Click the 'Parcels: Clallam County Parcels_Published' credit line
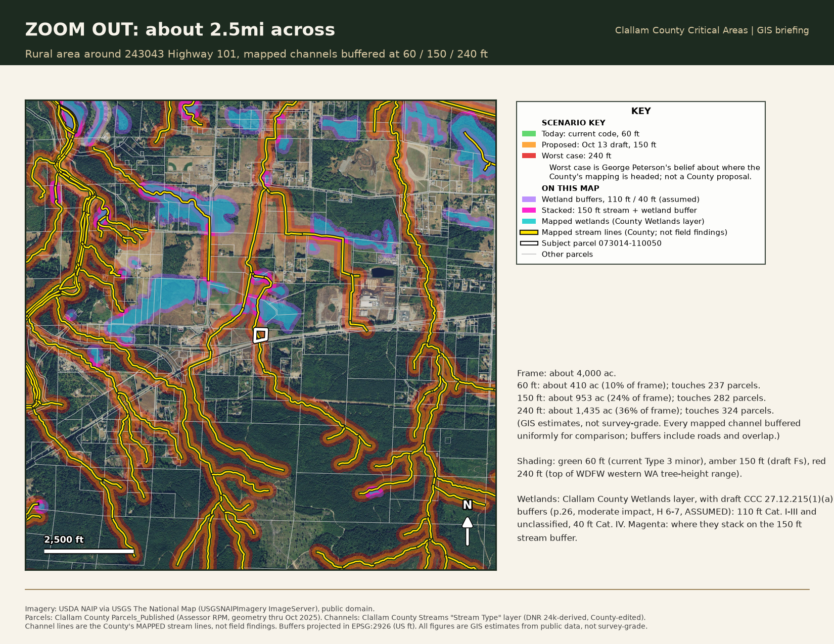This screenshot has width=834, height=644. [x=335, y=618]
